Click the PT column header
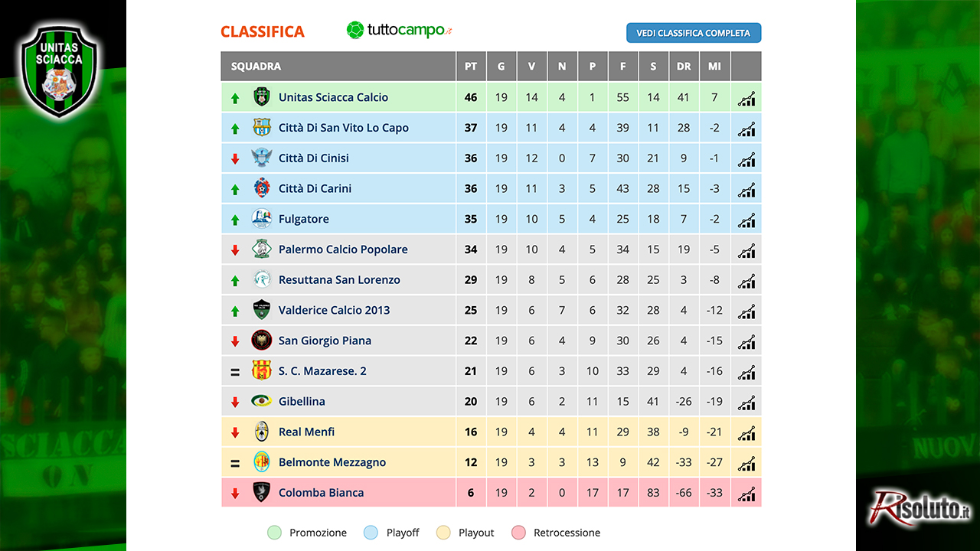Screen dimensions: 980x551 click(471, 67)
